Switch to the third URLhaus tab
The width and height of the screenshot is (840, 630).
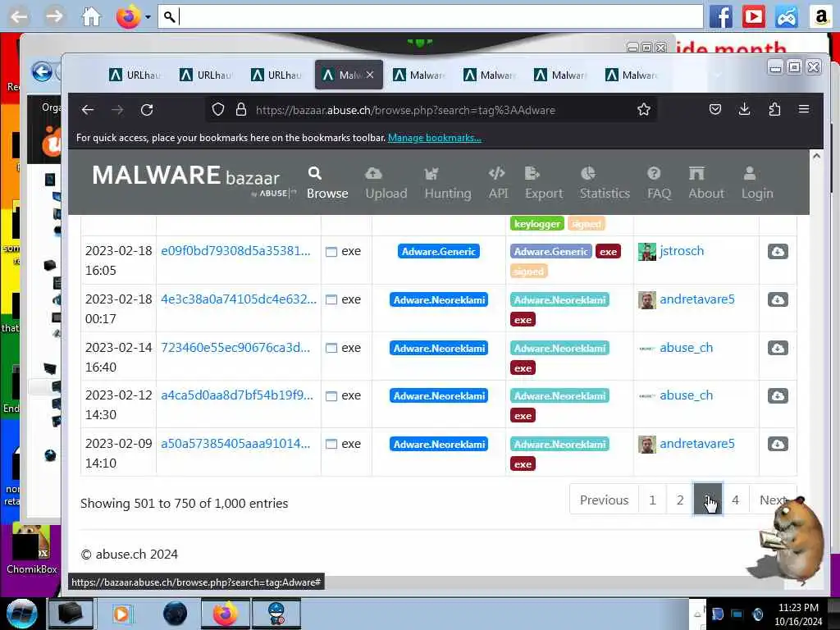pyautogui.click(x=276, y=75)
